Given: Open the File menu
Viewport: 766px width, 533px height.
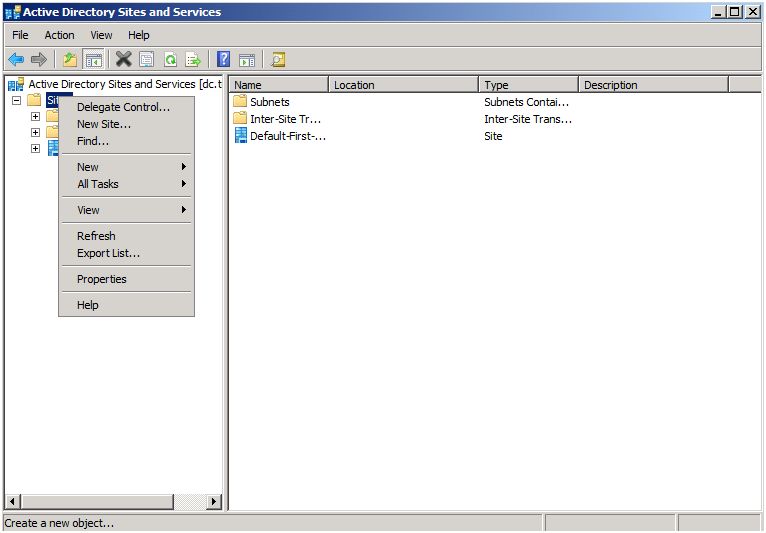Looking at the screenshot, I should tap(20, 35).
